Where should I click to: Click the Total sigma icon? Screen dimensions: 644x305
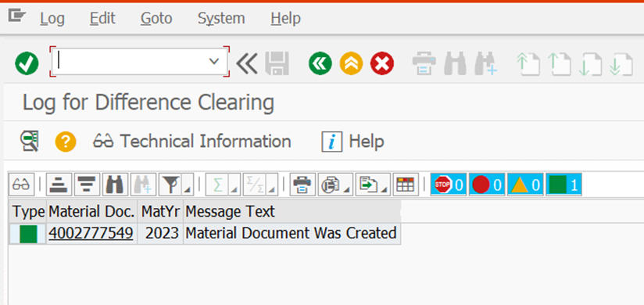[218, 185]
